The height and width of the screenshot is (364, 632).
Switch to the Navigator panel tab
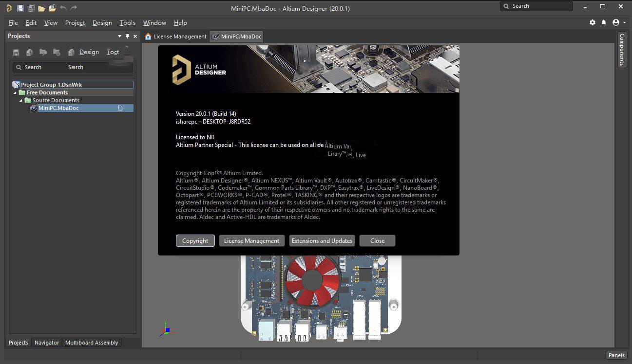(47, 343)
